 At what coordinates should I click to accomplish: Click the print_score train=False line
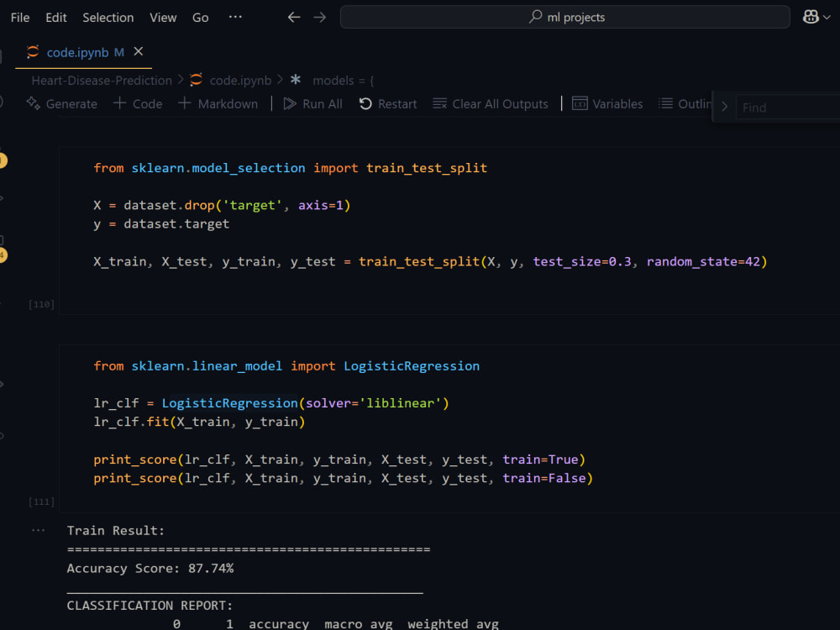tap(343, 479)
